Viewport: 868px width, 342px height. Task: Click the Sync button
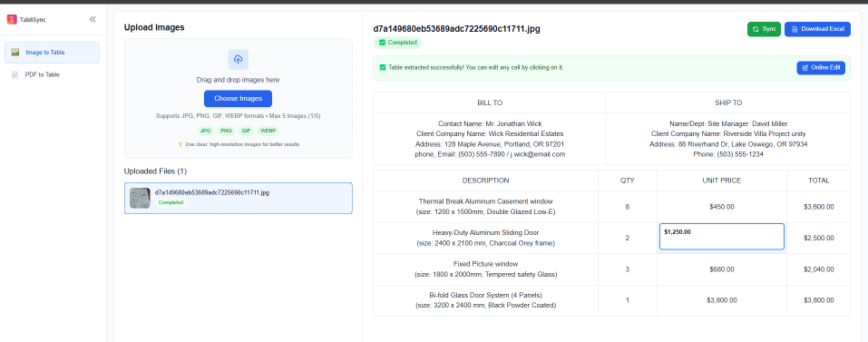coord(764,29)
